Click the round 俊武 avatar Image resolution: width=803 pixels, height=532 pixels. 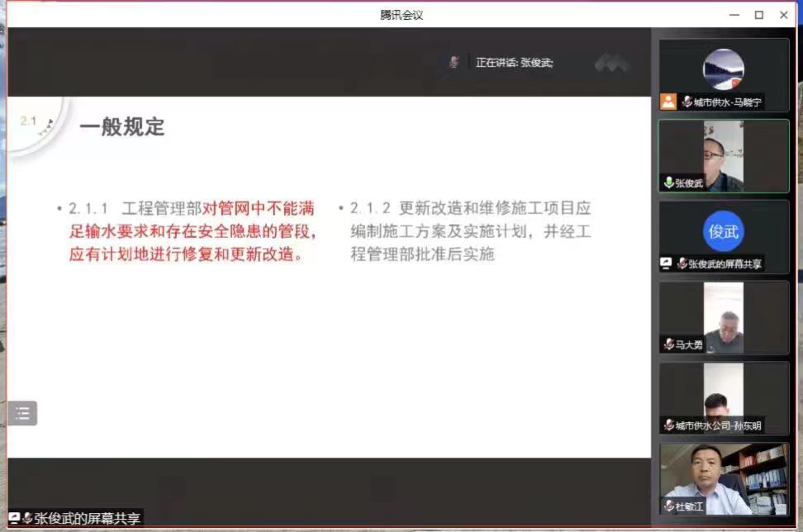point(724,231)
